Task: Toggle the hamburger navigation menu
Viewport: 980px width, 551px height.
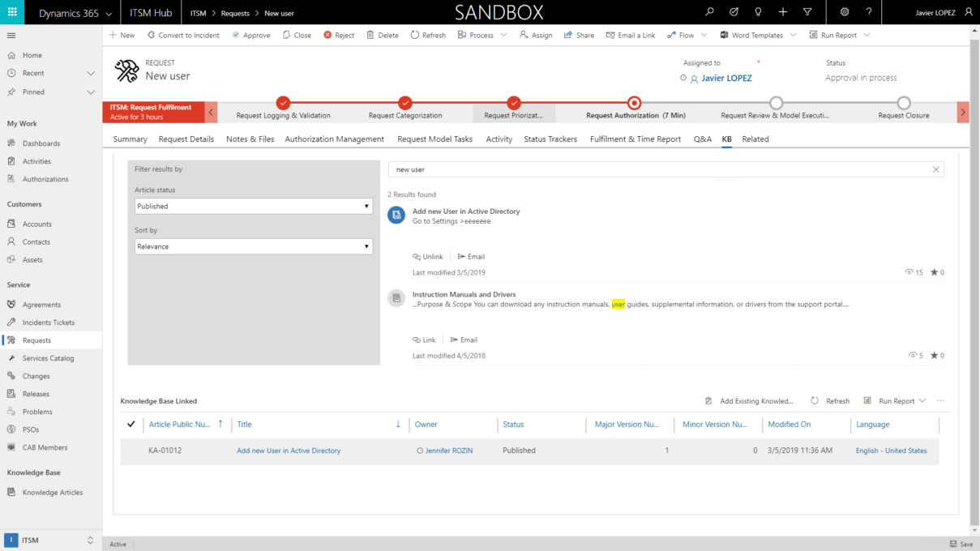Action: (11, 36)
